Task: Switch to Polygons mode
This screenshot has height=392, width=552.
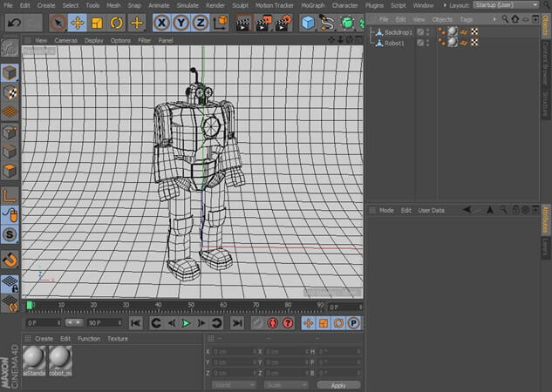Action: click(10, 171)
